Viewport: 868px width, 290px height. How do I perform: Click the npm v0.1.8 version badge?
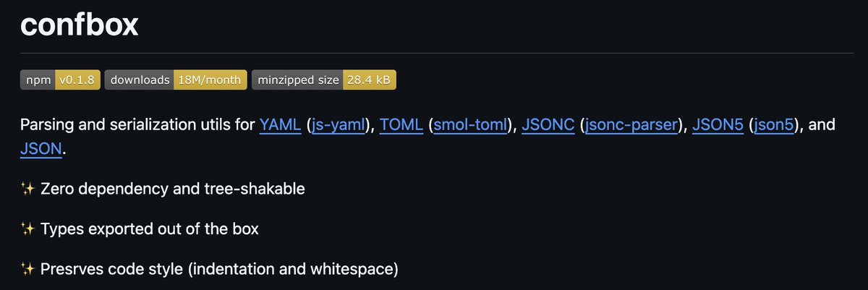(59, 80)
